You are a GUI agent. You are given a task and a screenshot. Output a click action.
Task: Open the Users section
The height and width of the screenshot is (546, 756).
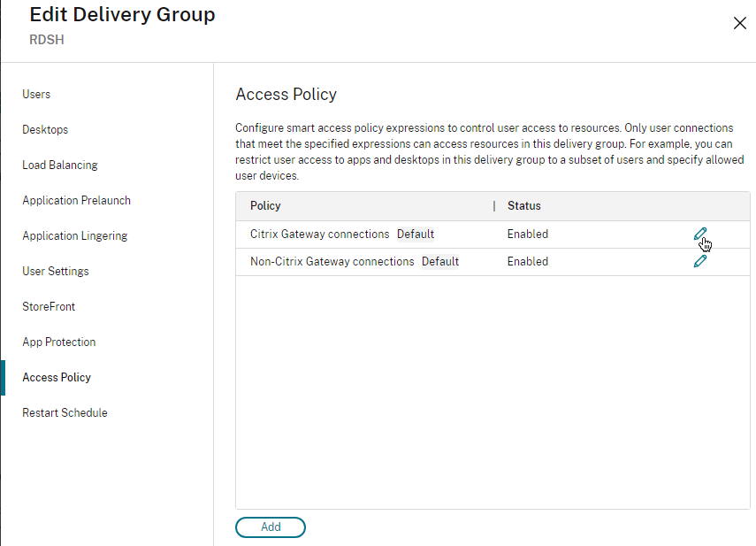(x=36, y=94)
